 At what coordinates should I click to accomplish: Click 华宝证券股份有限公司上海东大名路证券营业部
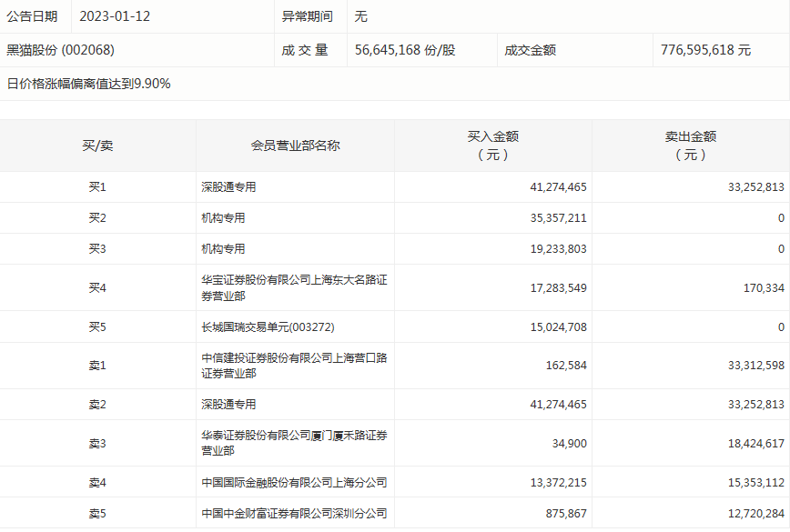click(x=294, y=288)
